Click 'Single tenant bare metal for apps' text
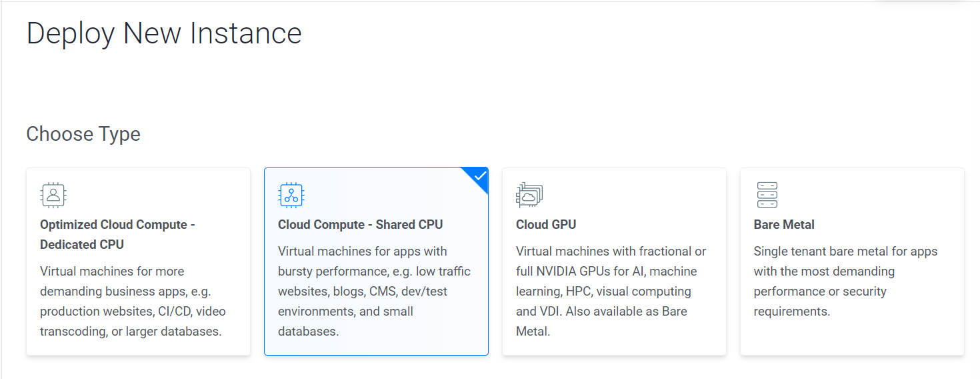Image resolution: width=980 pixels, height=379 pixels. pyautogui.click(x=845, y=252)
